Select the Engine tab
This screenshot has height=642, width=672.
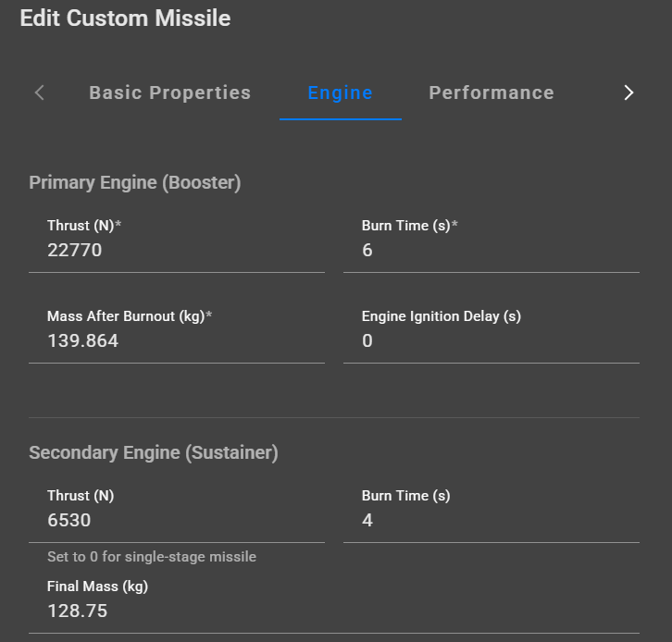click(340, 93)
